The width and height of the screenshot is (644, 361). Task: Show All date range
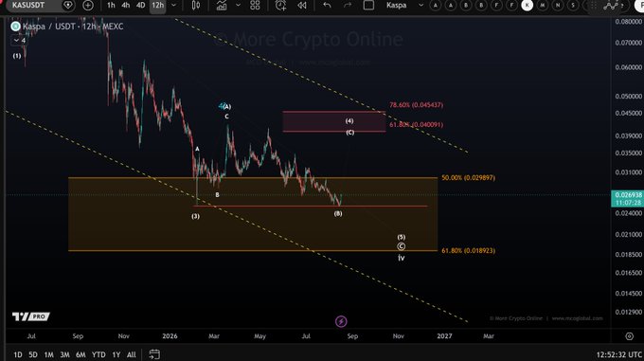[131, 354]
